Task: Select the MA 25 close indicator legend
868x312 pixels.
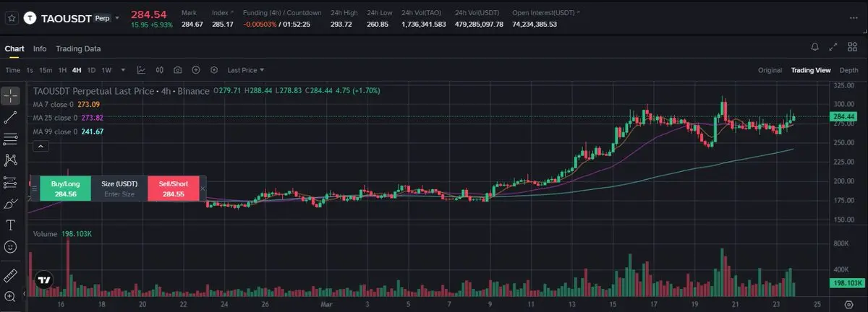Action: 68,118
